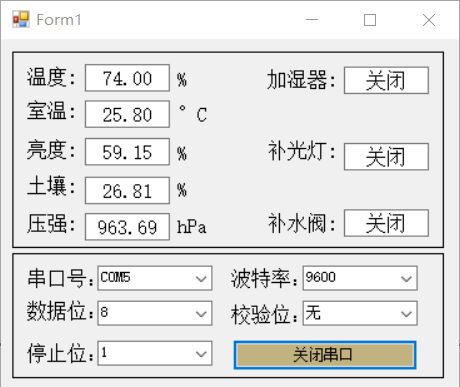Open the 波特率 dropdown showing 9600
This screenshot has width=460, height=387.
360,278
